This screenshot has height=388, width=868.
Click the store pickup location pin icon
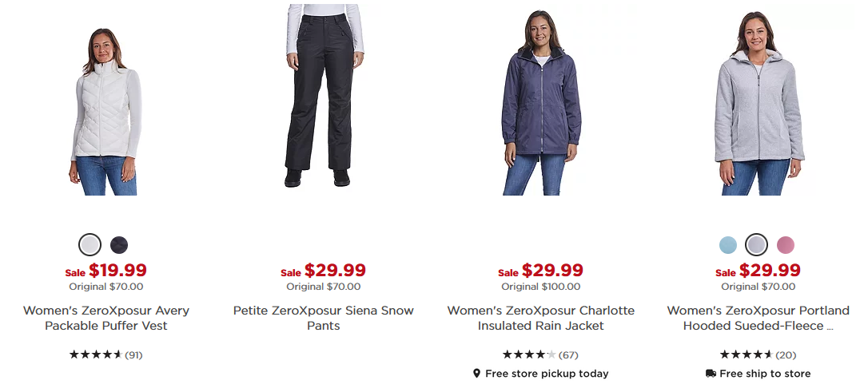[476, 374]
